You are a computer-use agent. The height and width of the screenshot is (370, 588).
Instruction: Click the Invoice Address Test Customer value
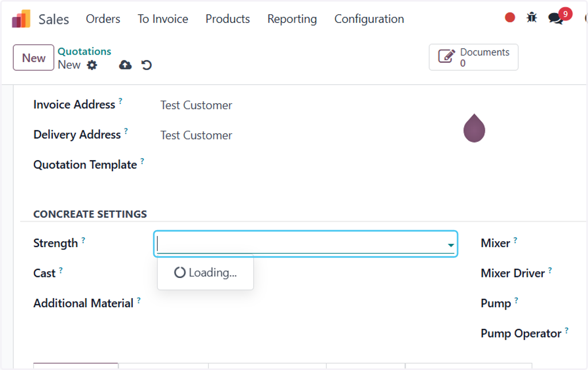click(x=196, y=105)
